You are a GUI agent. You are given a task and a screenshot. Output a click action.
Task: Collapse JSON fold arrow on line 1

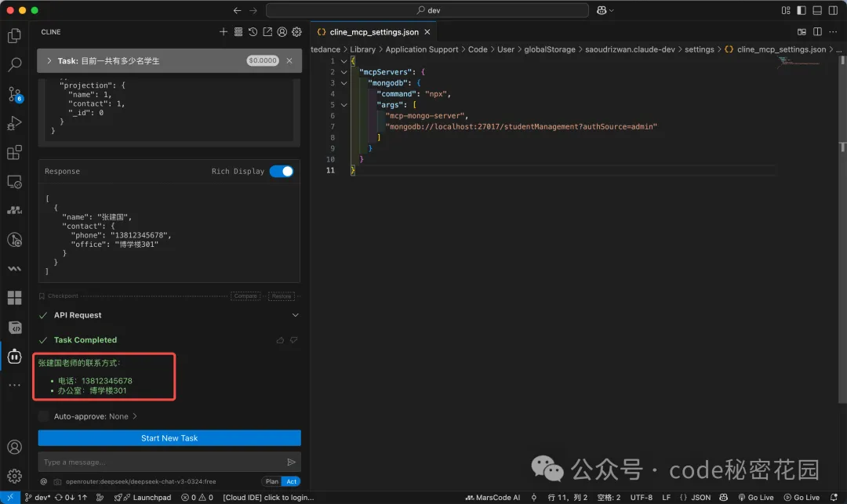(344, 61)
